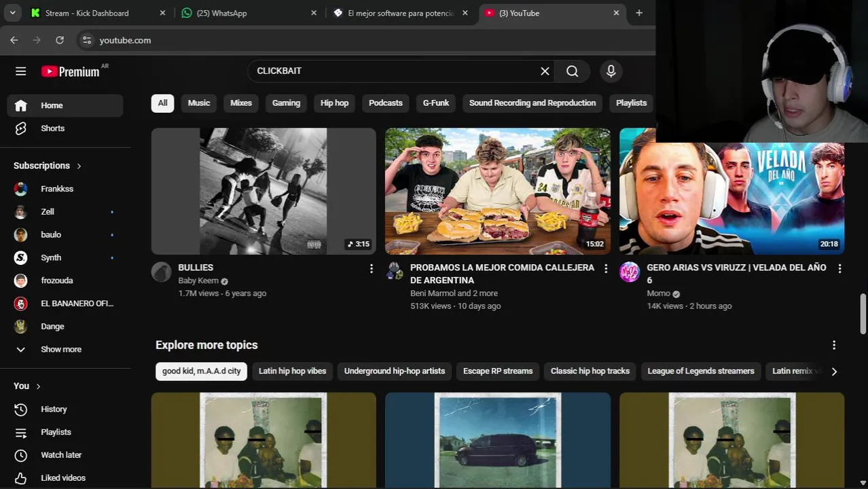Select the Playlists filter chip
868x489 pixels.
pos(632,103)
